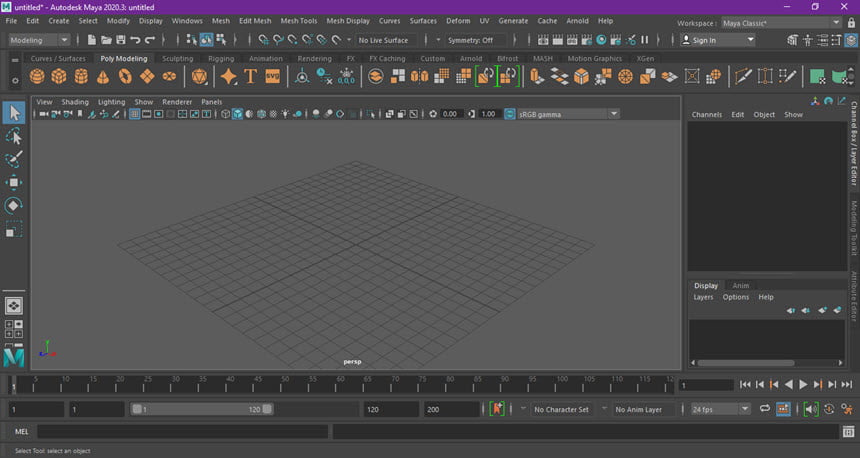Activate the Scale tool in toolbox

[x=14, y=229]
